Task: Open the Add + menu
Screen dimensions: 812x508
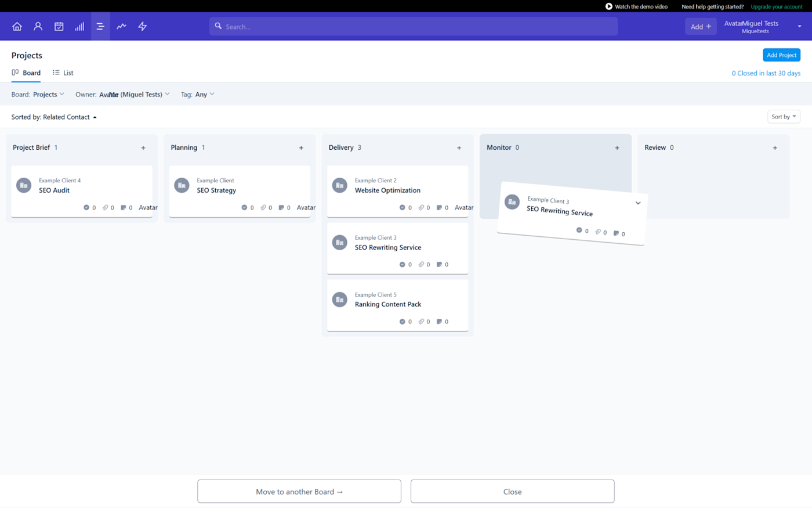Action: click(x=701, y=26)
